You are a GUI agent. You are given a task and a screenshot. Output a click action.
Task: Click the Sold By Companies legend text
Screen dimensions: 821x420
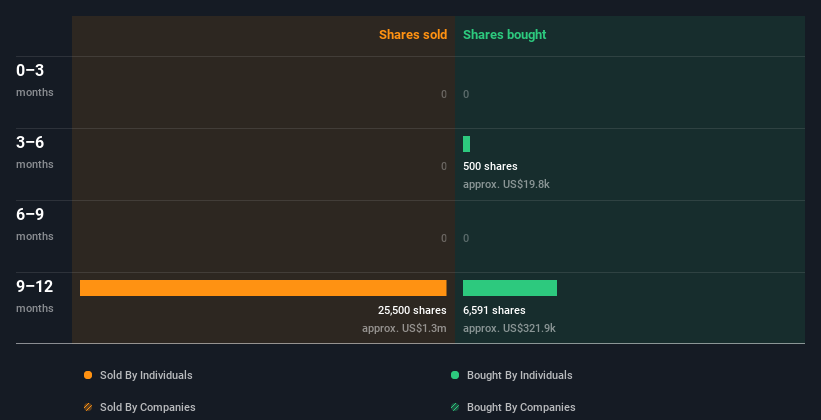tap(148, 407)
